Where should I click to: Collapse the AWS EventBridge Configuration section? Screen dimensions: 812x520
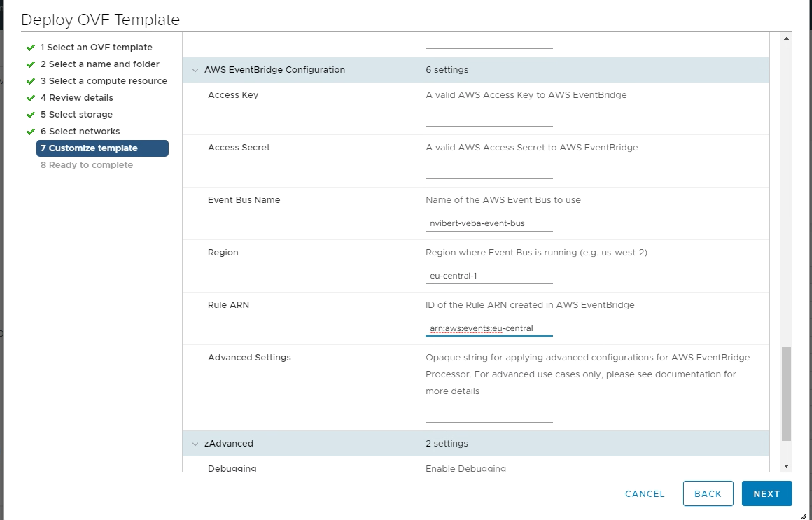[x=195, y=70]
